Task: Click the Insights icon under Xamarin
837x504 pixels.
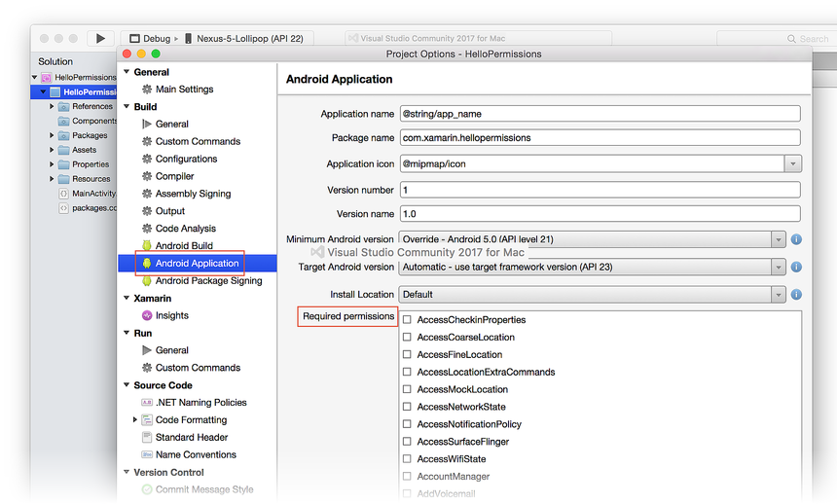Action: [147, 315]
